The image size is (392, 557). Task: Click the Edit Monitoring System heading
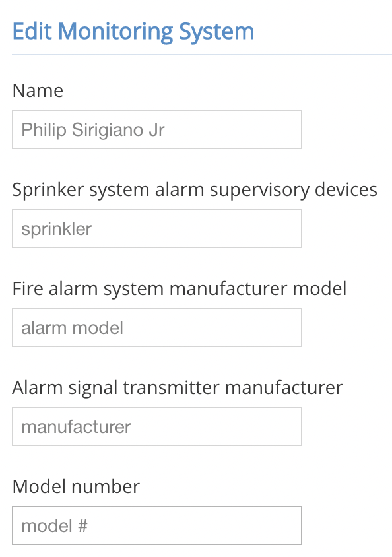tap(133, 30)
